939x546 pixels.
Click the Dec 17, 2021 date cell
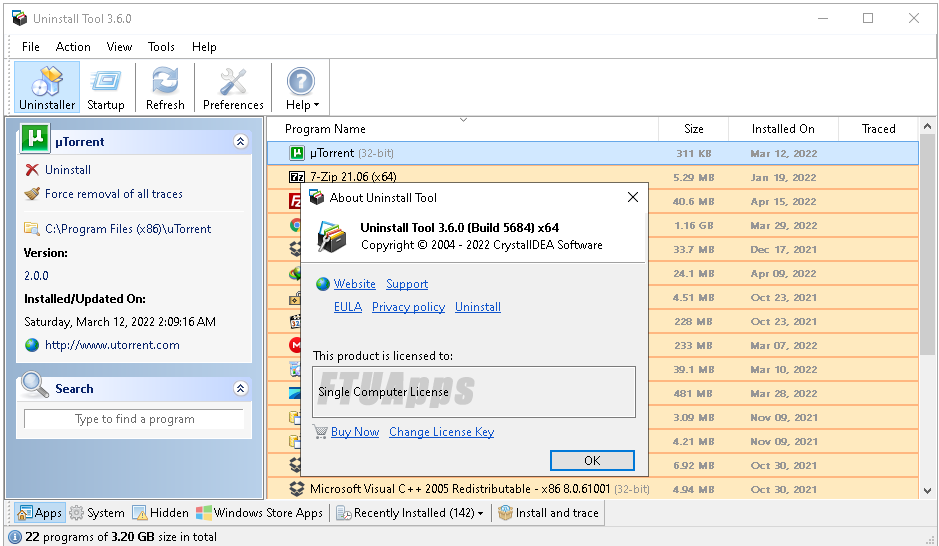click(783, 250)
